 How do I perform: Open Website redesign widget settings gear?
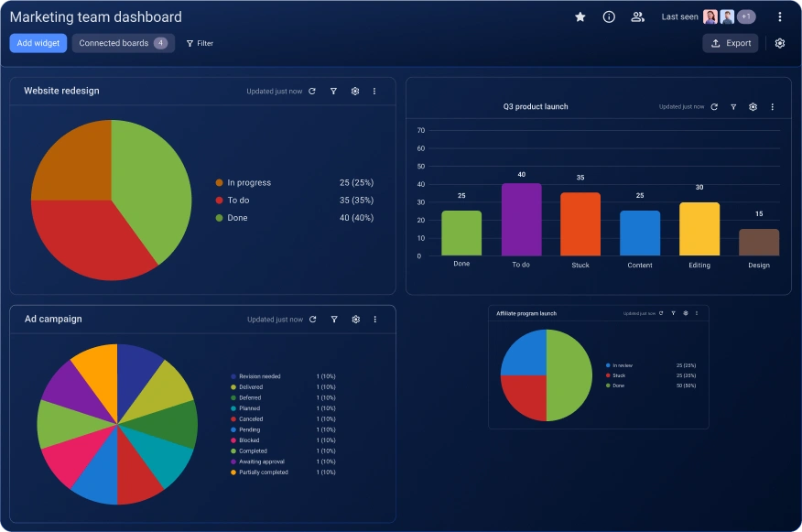point(355,91)
